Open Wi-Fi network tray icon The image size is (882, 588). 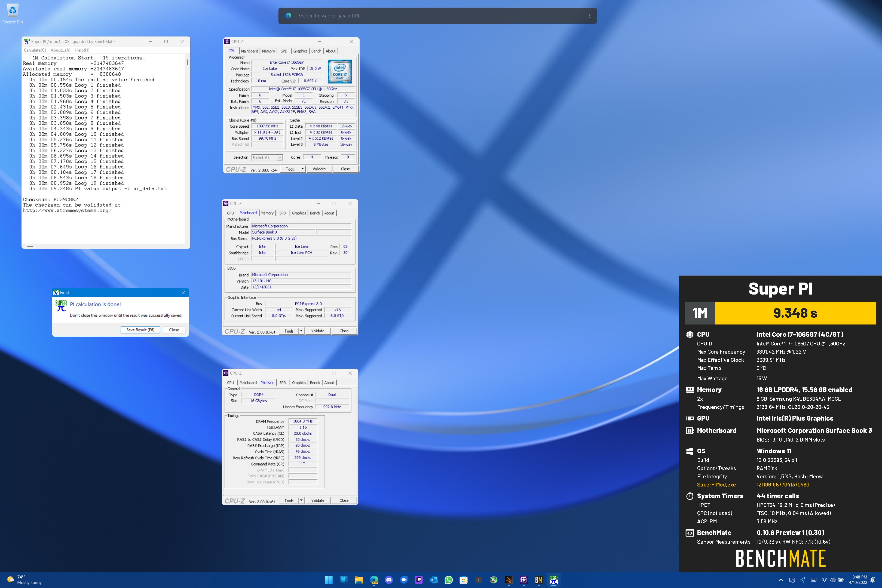824,580
